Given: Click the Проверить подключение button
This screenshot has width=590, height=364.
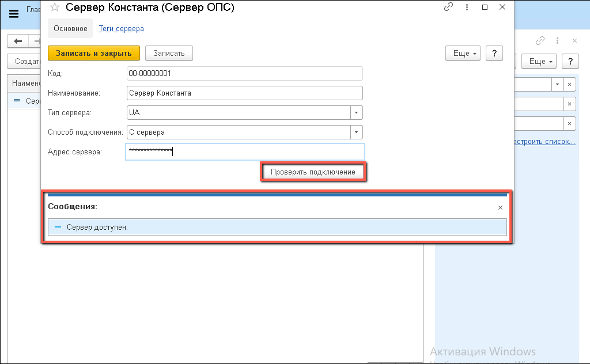Looking at the screenshot, I should pyautogui.click(x=313, y=172).
